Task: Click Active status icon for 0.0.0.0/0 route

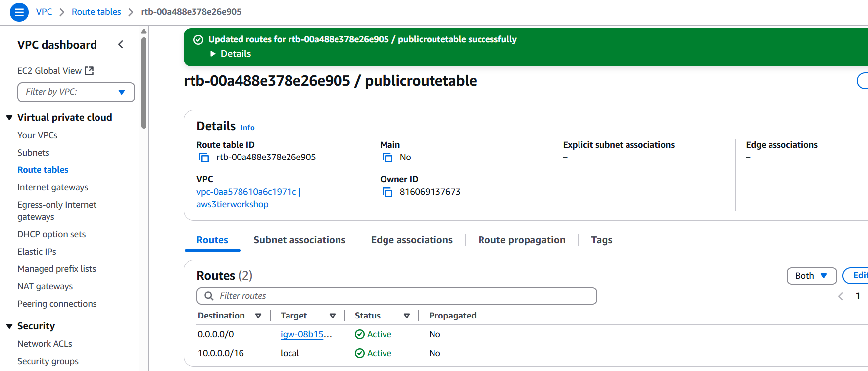Action: (360, 334)
